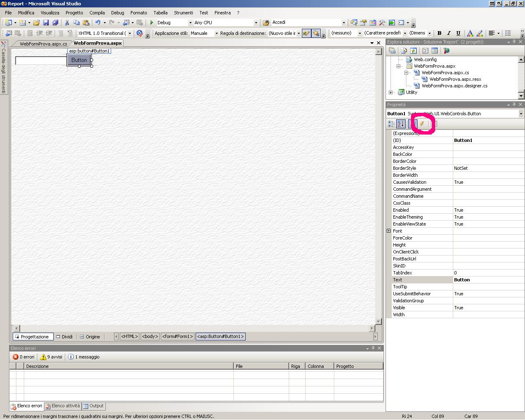Switch to the Elenco attività tab
The width and height of the screenshot is (525, 420).
click(x=63, y=406)
